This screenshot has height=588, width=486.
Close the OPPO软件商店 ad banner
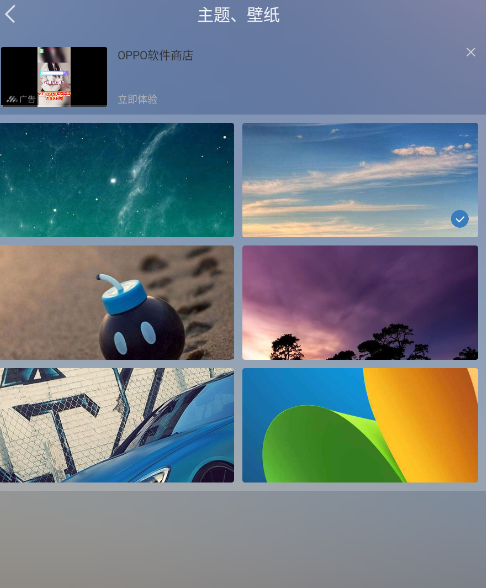pyautogui.click(x=471, y=52)
